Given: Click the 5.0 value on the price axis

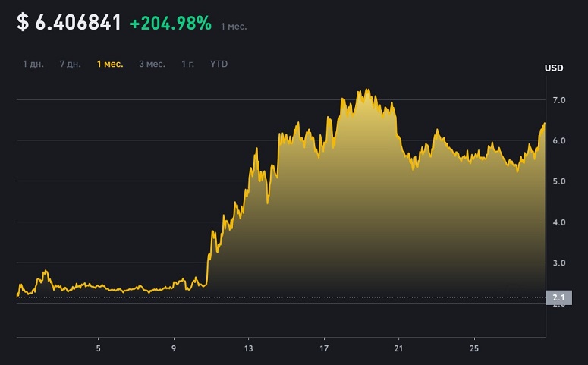Looking at the screenshot, I should click(x=558, y=181).
